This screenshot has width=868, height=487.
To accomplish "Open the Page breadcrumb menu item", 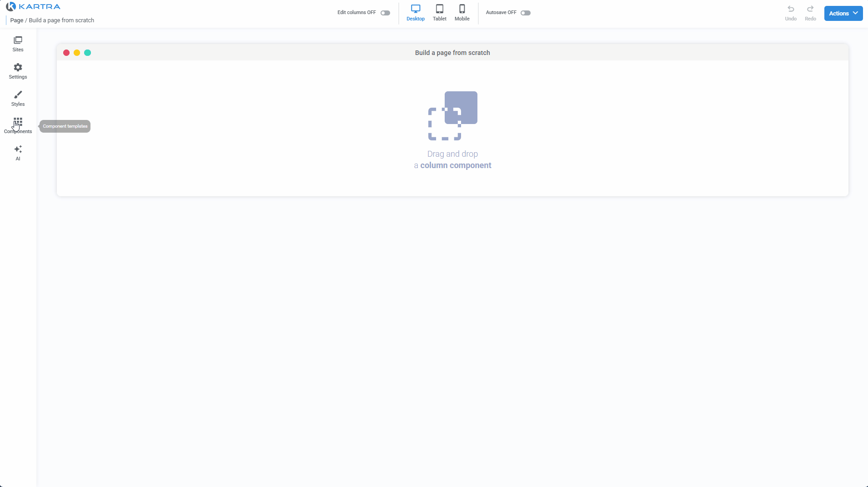I will click(x=16, y=20).
